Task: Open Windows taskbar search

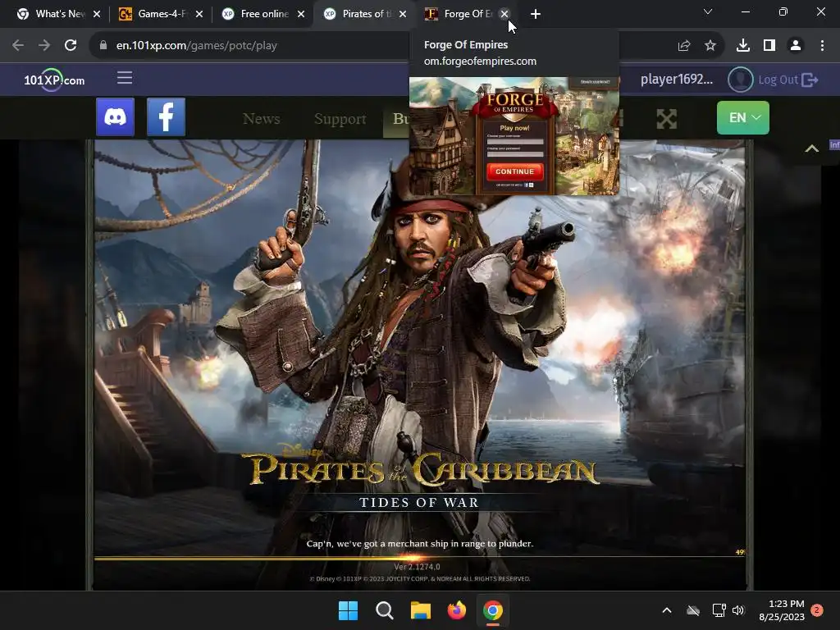Action: click(x=384, y=610)
